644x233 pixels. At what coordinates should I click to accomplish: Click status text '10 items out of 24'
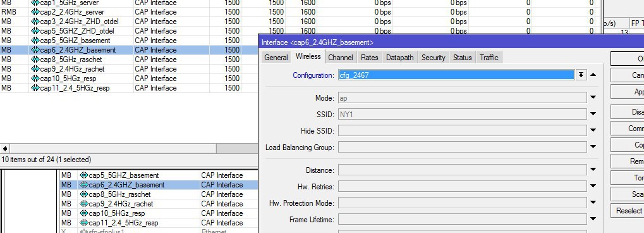tap(28, 160)
